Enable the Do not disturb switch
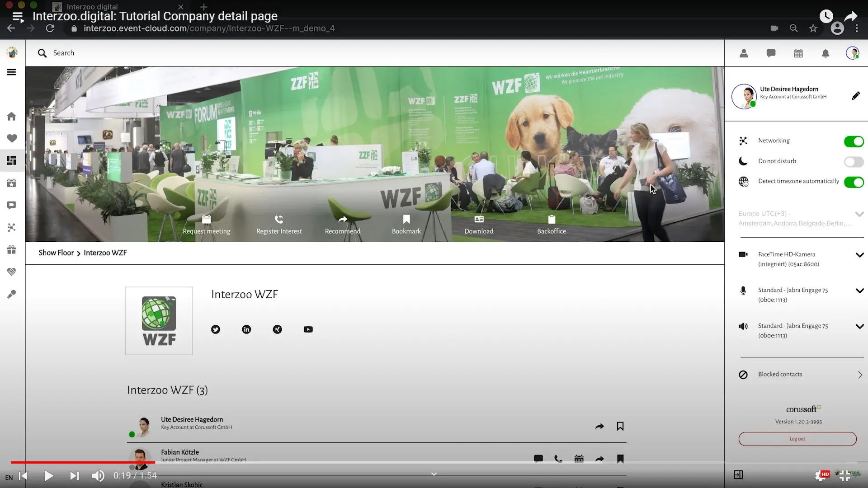This screenshot has height=488, width=868. 854,162
